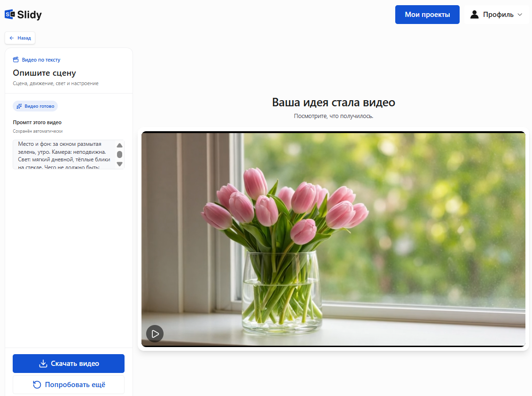The height and width of the screenshot is (396, 532).
Task: Go back with the Назад button
Action: [x=20, y=38]
